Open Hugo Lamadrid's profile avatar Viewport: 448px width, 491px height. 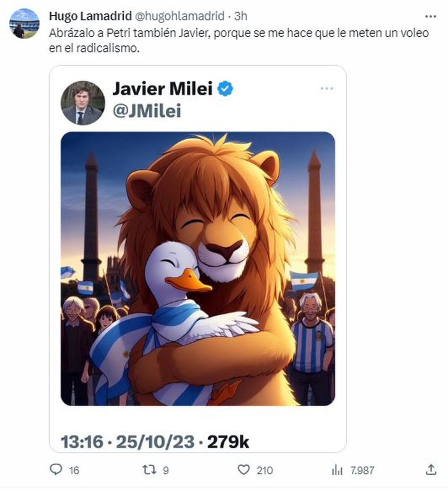pyautogui.click(x=24, y=23)
